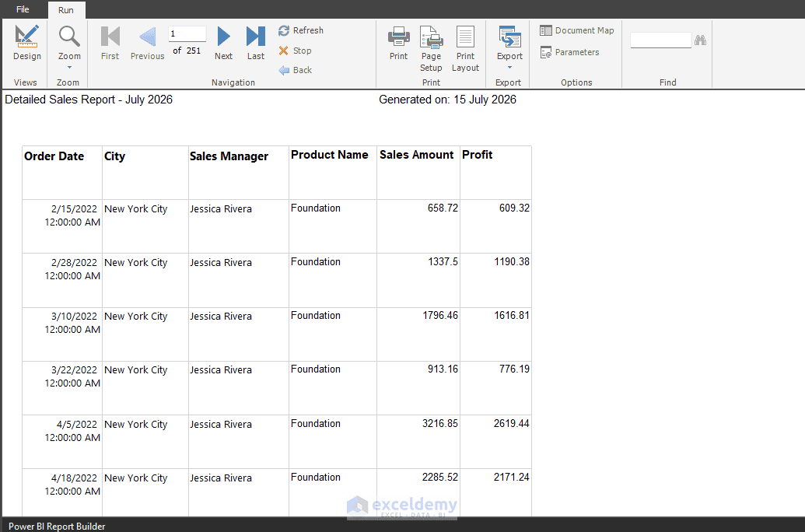Viewport: 805px width, 532px height.
Task: Click sales amount 658.72
Action: (x=443, y=208)
